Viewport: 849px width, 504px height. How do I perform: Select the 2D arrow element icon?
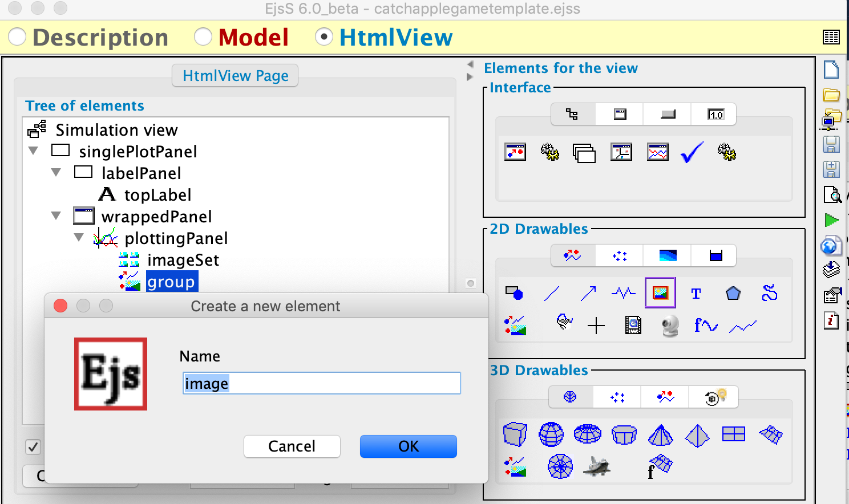click(x=588, y=293)
